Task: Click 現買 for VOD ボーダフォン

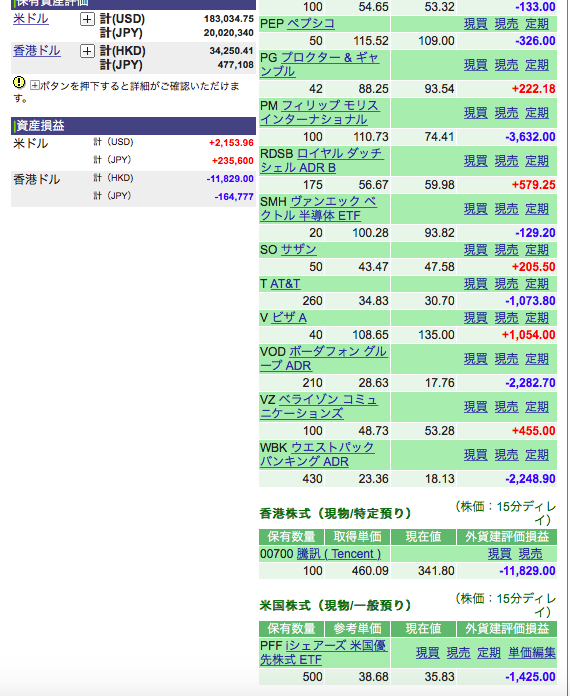Action: (476, 359)
